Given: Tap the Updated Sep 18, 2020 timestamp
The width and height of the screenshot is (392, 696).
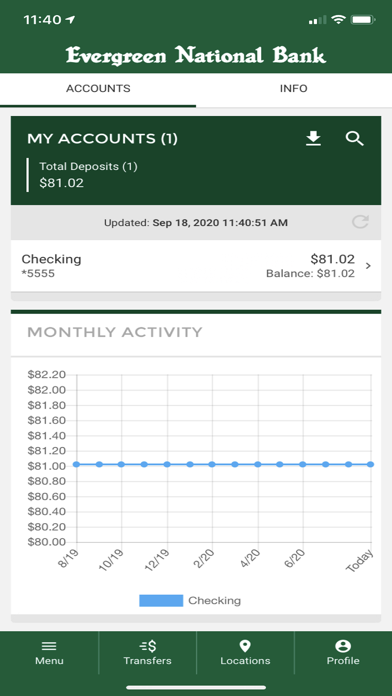Looking at the screenshot, I should 196,223.
